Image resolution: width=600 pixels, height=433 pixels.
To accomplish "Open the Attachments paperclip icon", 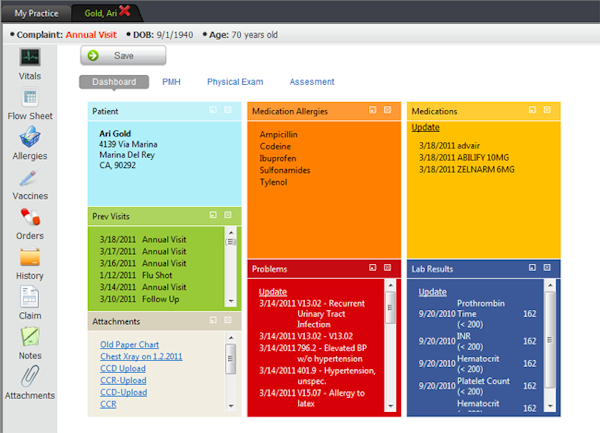I will pos(30,376).
